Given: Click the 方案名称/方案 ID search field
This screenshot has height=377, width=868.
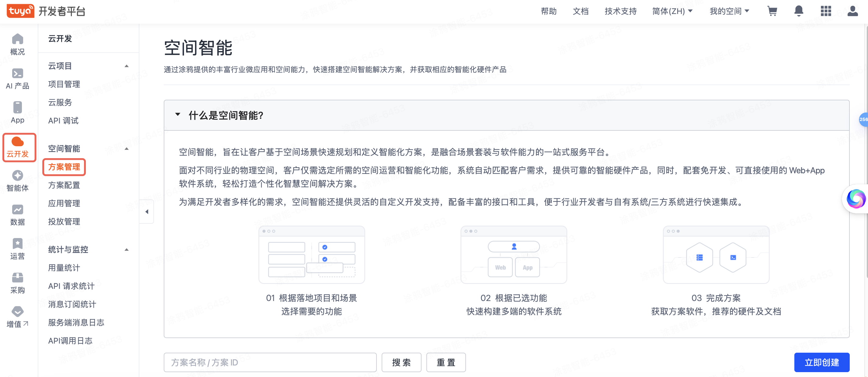Looking at the screenshot, I should point(270,362).
